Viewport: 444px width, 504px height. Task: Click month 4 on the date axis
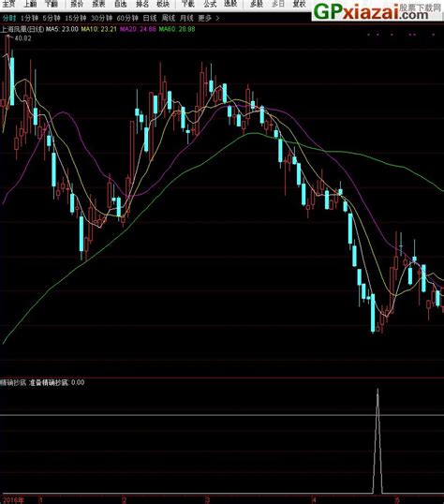(x=314, y=500)
